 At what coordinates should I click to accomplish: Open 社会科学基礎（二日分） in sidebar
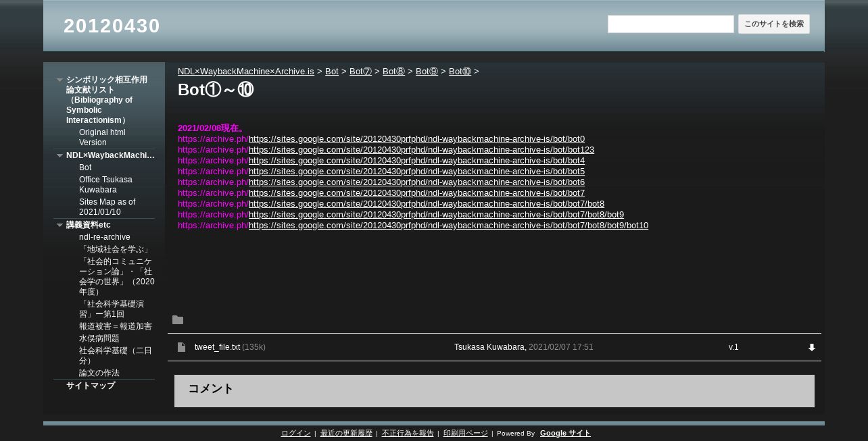click(116, 356)
